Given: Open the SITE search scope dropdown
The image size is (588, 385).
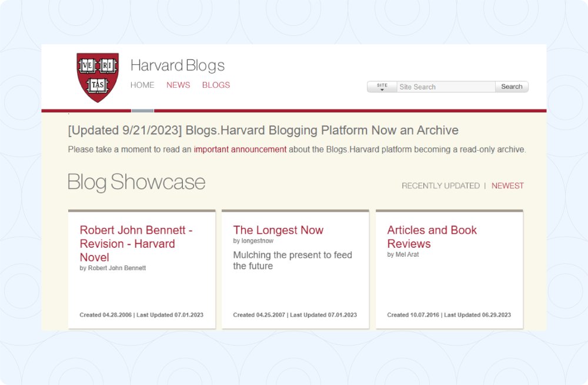Looking at the screenshot, I should (x=382, y=84).
